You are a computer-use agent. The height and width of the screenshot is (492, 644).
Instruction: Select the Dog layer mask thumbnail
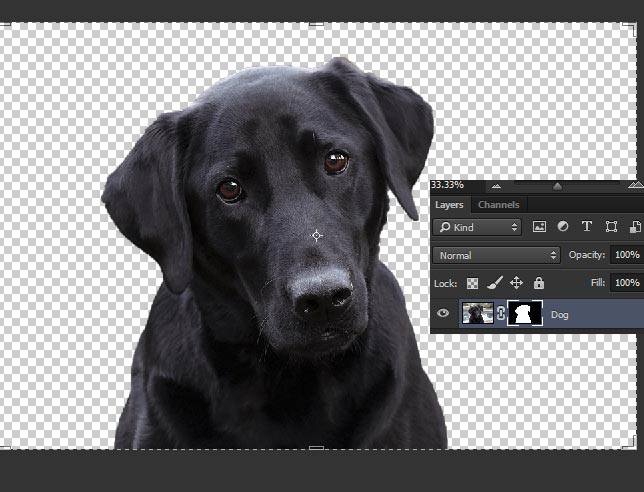click(x=525, y=313)
